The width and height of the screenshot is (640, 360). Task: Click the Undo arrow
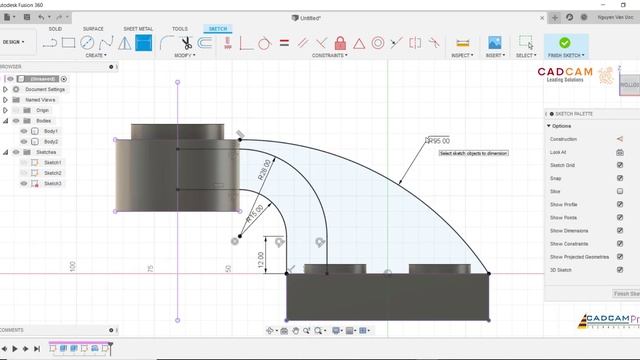coord(41,17)
